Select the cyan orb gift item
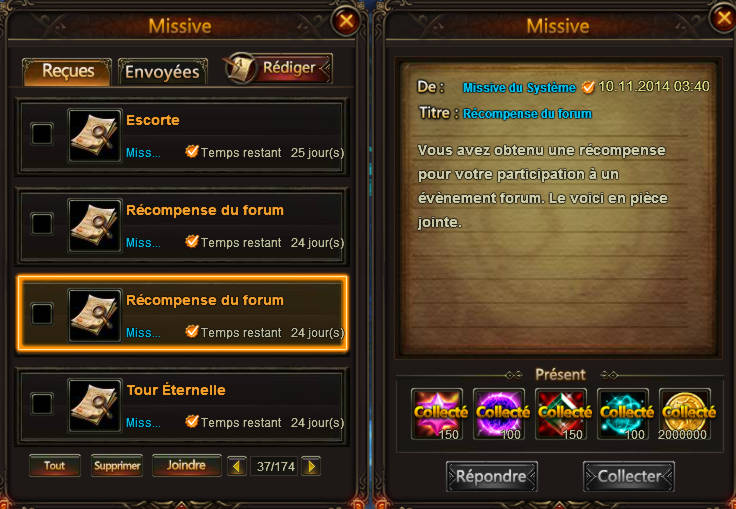 [x=623, y=414]
